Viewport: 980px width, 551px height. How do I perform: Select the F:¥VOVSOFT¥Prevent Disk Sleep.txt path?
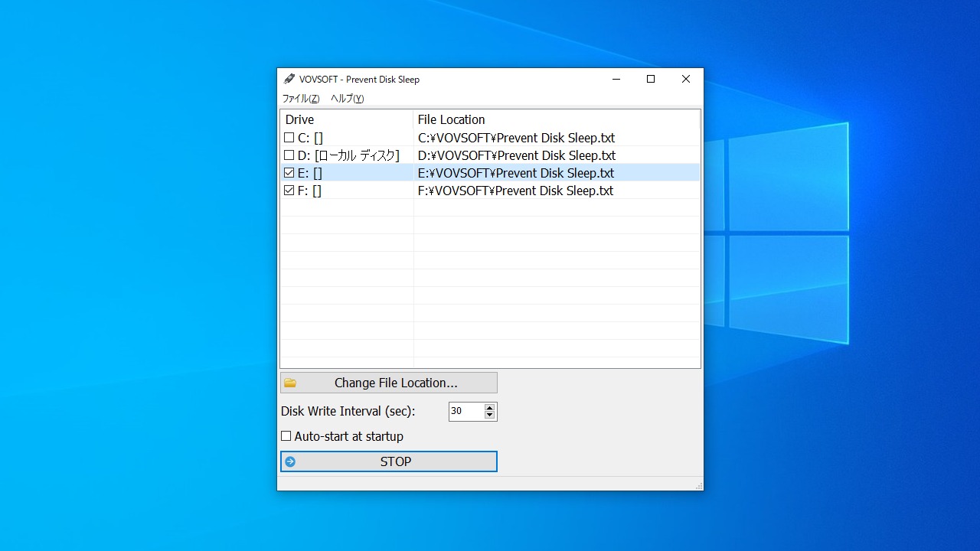click(x=515, y=191)
